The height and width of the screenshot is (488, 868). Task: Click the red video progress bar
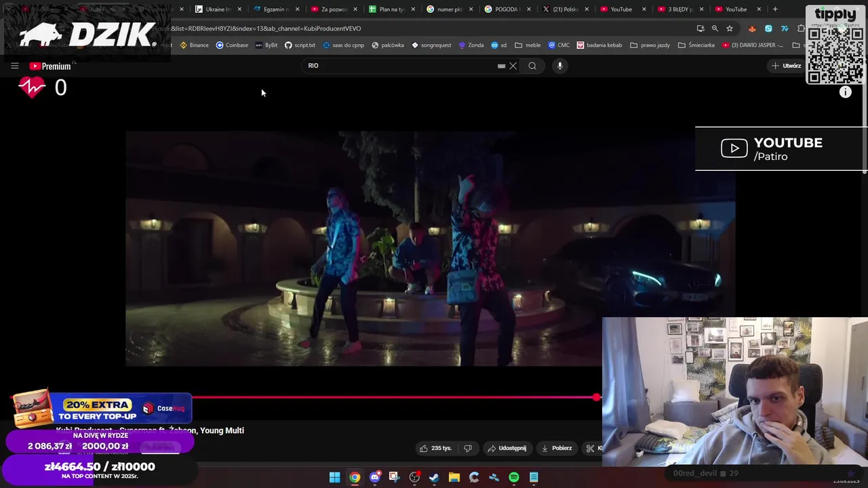[393, 397]
